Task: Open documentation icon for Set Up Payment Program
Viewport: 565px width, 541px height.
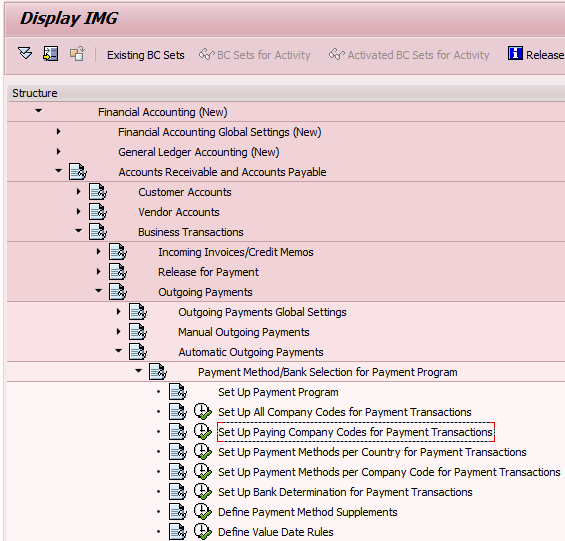Action: point(178,391)
